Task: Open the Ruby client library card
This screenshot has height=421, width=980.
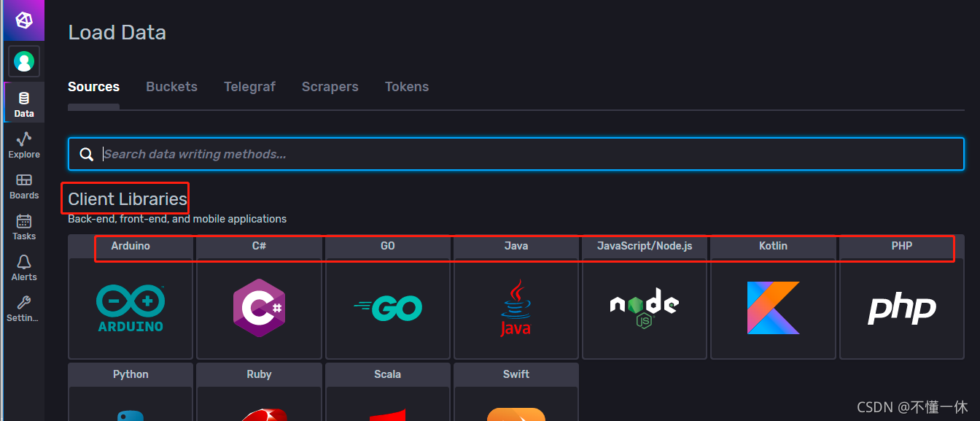Action: pyautogui.click(x=259, y=392)
